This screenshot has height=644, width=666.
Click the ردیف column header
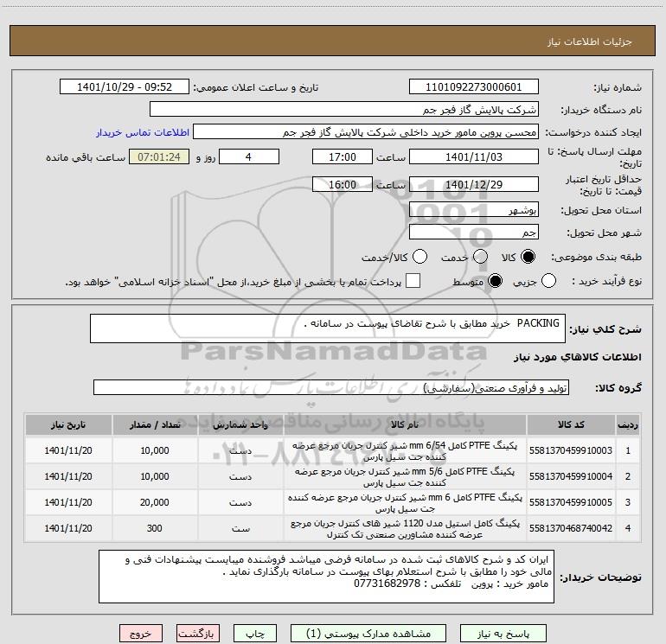coord(628,425)
